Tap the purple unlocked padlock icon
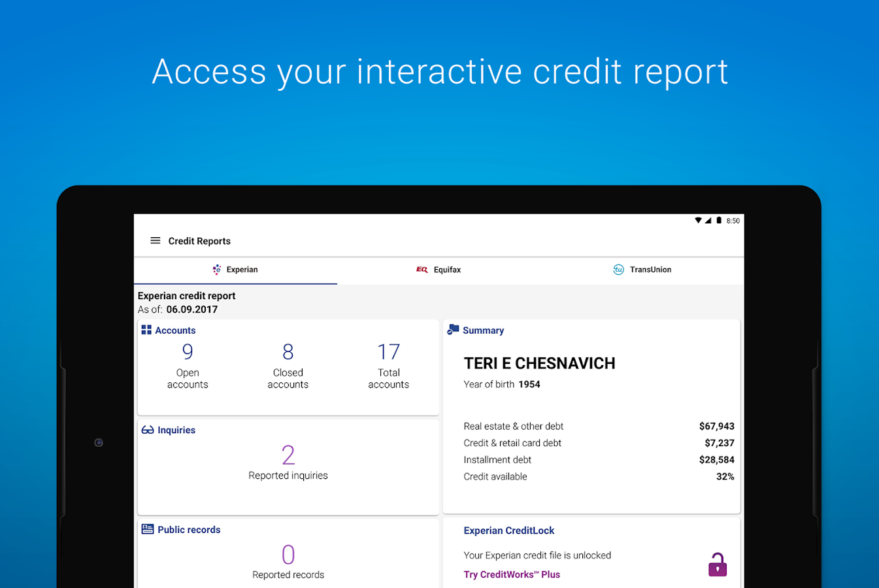Screen dimensions: 879x588 click(x=718, y=564)
